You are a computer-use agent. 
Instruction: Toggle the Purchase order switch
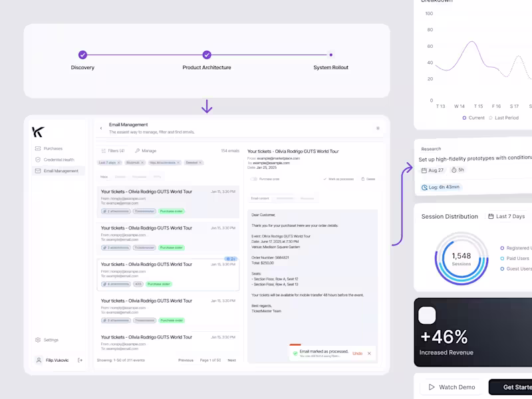[254, 179]
